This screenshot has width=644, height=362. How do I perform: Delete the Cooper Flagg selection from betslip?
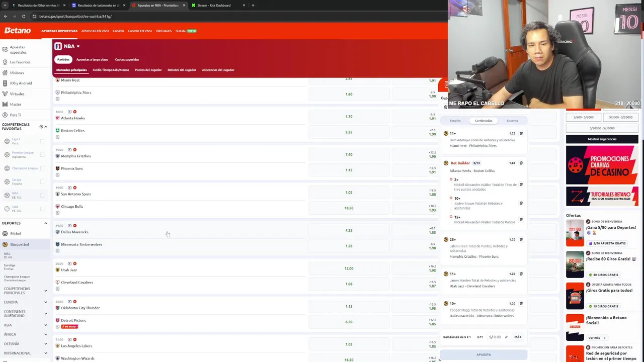click(x=521, y=304)
